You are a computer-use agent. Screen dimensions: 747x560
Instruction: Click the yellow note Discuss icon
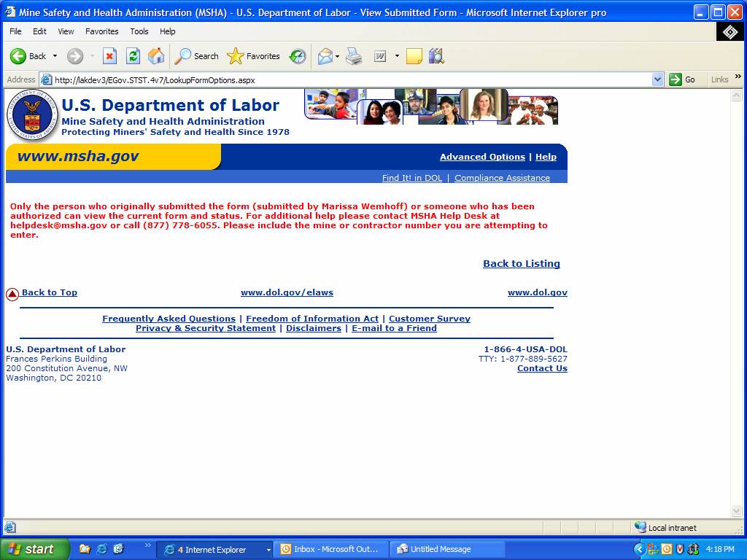[x=414, y=56]
